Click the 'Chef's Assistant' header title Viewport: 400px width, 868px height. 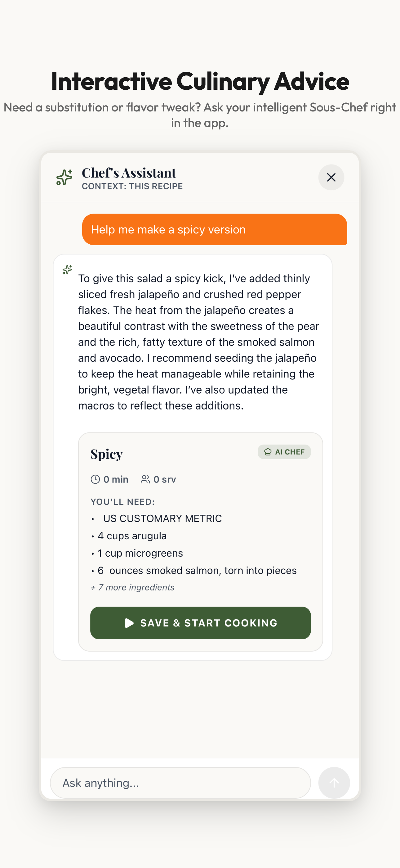pos(129,173)
